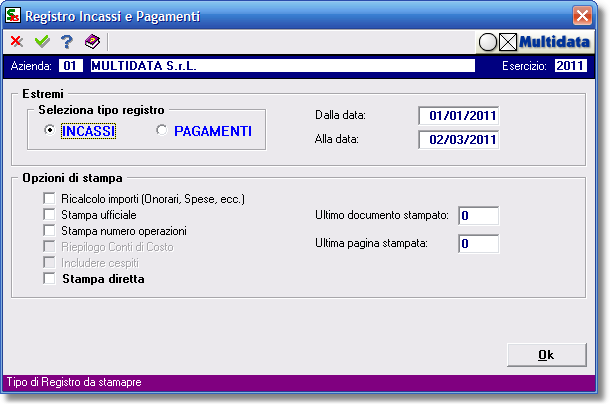Viewport: 610px width, 406px height.
Task: Close the Registro Incassi e Pagamenti window
Action: pos(582,16)
